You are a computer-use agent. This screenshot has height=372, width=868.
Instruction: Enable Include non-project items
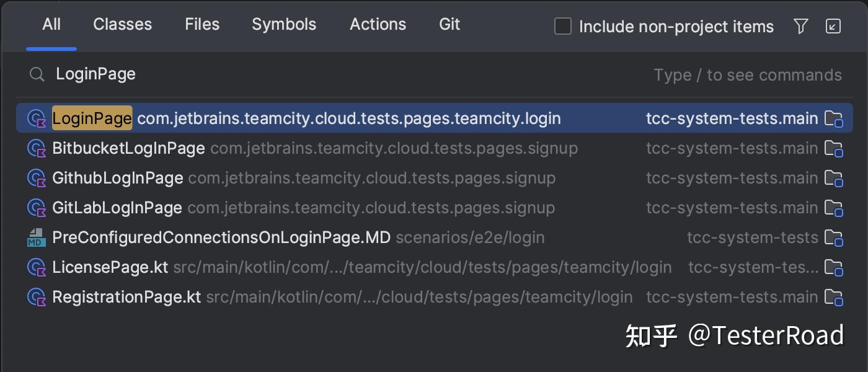click(x=562, y=26)
